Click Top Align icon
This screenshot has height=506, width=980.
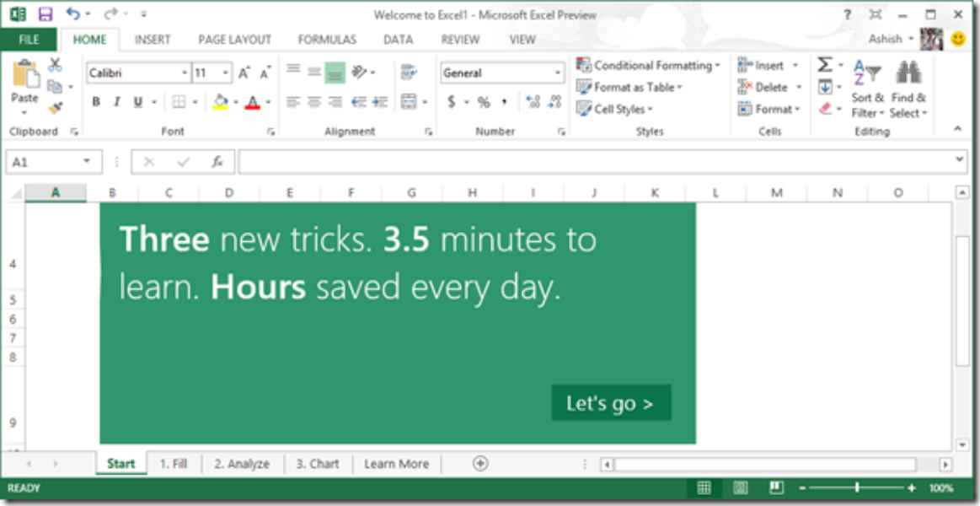293,71
